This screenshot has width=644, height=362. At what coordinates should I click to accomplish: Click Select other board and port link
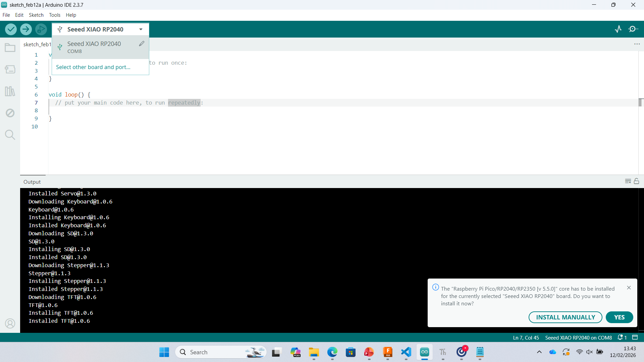coord(93,67)
